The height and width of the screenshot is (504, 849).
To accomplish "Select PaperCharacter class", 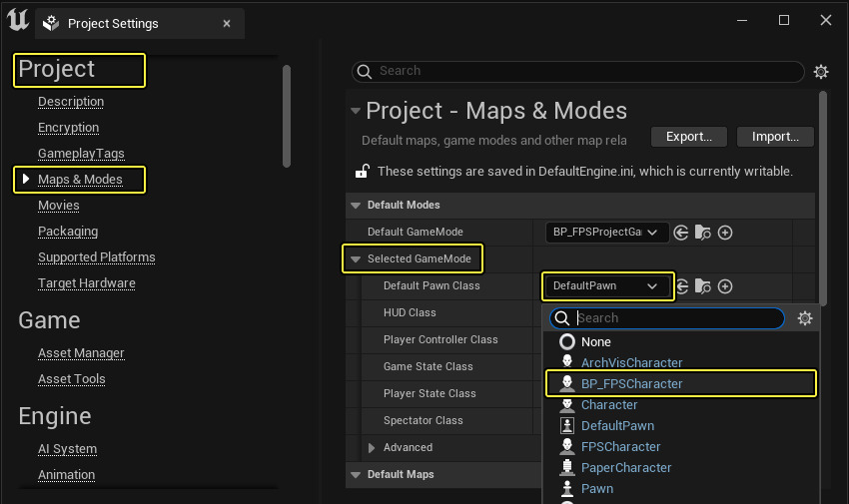I will click(x=680, y=468).
